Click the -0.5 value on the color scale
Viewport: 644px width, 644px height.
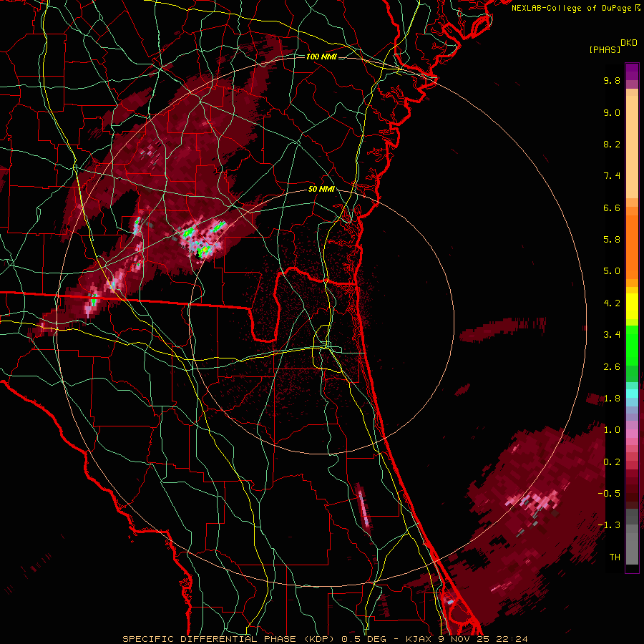point(609,494)
